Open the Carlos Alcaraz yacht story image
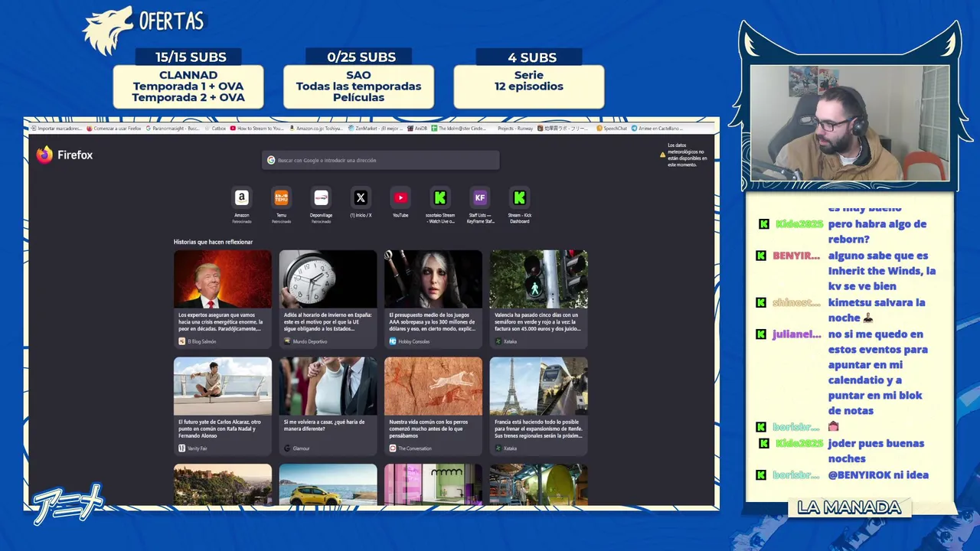 tap(222, 386)
